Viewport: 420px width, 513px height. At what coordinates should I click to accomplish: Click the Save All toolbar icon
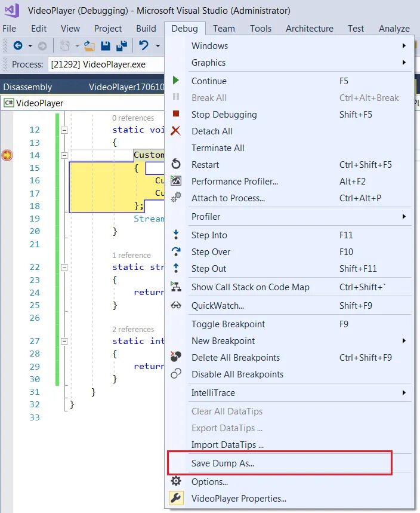(122, 46)
